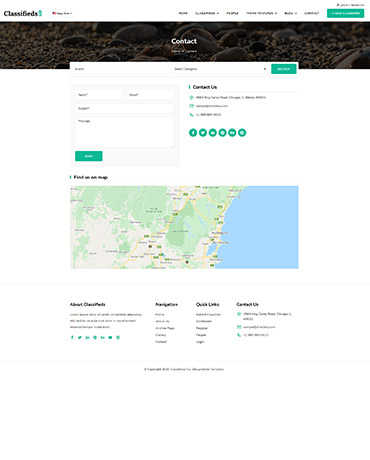The height and width of the screenshot is (460, 370).
Task: Click the contact phone number
Action: coord(208,115)
